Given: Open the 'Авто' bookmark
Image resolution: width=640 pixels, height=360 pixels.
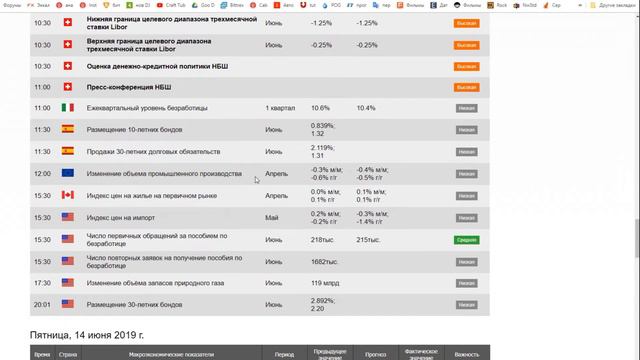Looking at the screenshot, I should pyautogui.click(x=284, y=5).
